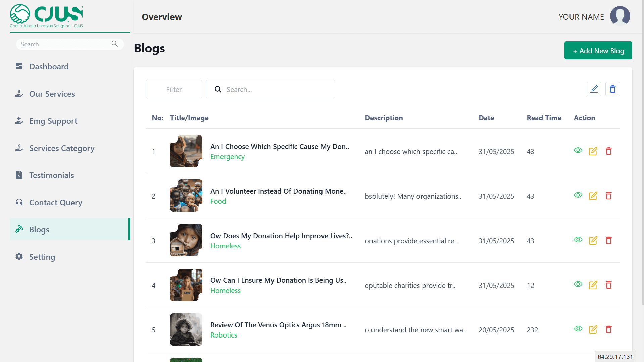View blog row 4 using eye icon
The height and width of the screenshot is (362, 644).
(x=578, y=285)
